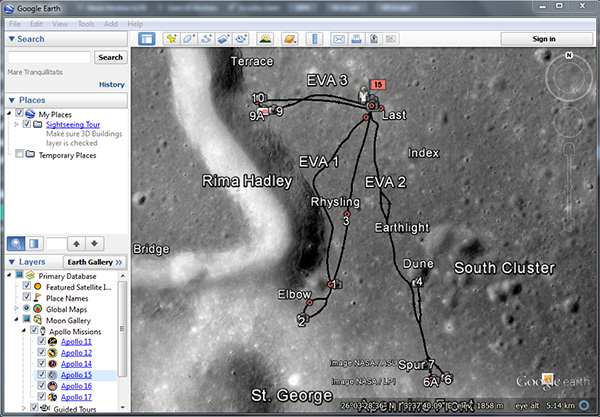Expand the Global Maps layer tree

coord(16,308)
